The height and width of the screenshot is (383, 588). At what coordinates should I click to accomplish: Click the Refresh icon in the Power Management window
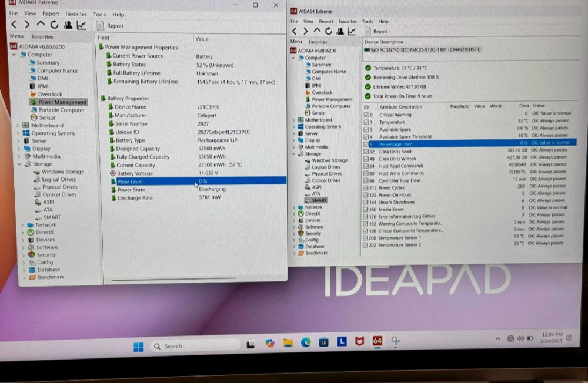click(54, 25)
